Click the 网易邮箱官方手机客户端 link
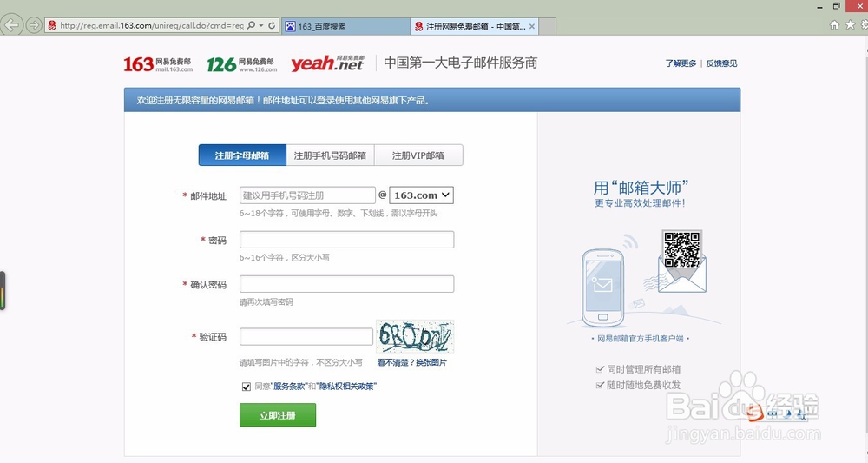This screenshot has width=868, height=463. click(x=640, y=339)
